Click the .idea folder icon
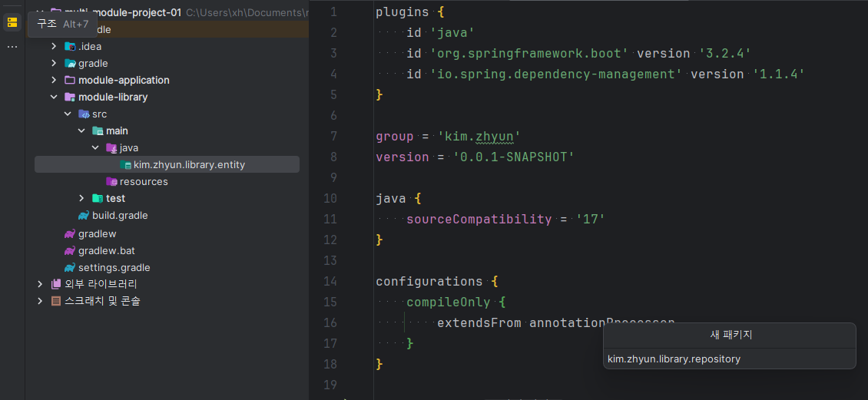 pyautogui.click(x=70, y=47)
